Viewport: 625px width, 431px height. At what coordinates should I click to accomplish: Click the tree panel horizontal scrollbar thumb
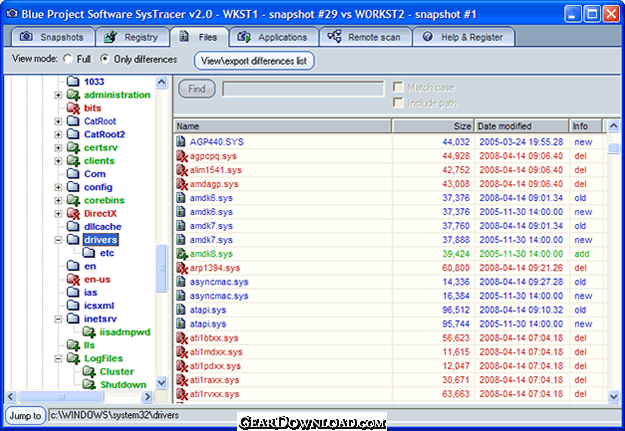click(61, 396)
